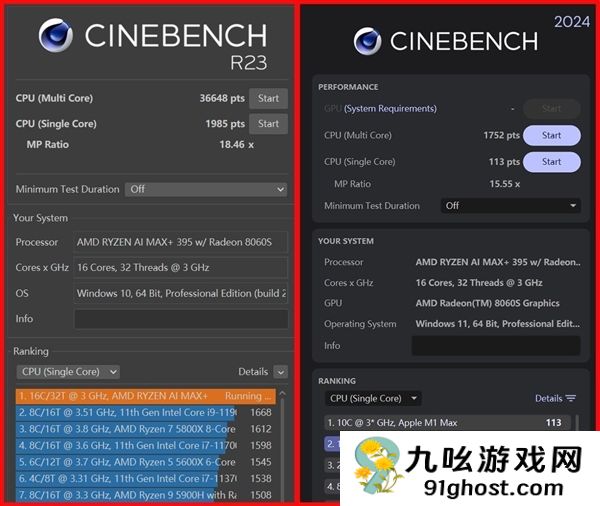
Task: Click the 2024 '16 Cores, 32 Threads @ 3 GHz' value
Action: pyautogui.click(x=479, y=283)
